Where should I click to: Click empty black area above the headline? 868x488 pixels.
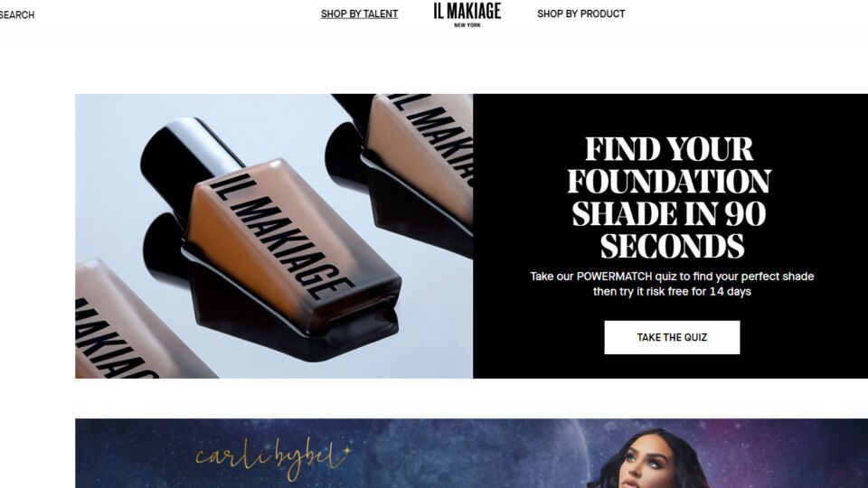(x=670, y=114)
